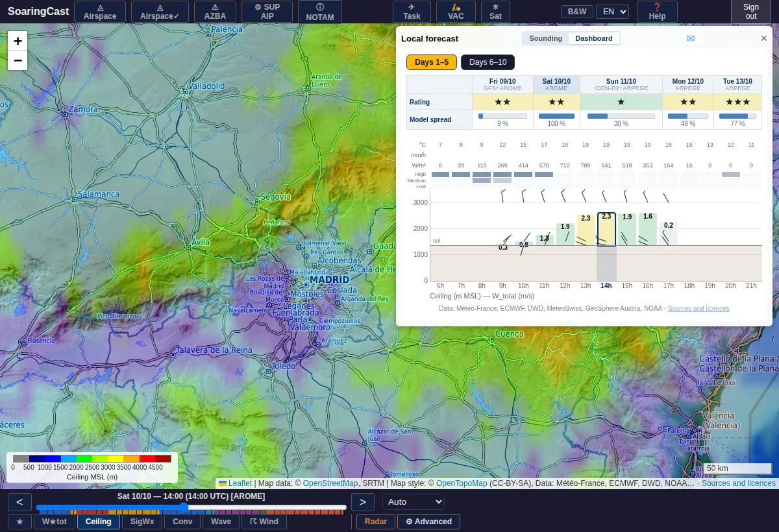Viewport: 779px width, 532px height.
Task: Open the Task planner
Action: (x=412, y=12)
